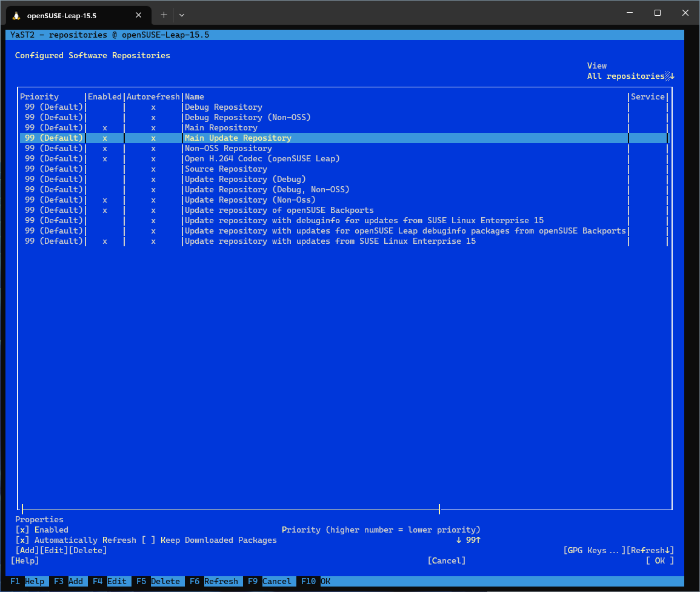This screenshot has width=700, height=592.
Task: Select F10 OK in function key bar
Action: pyautogui.click(x=316, y=581)
